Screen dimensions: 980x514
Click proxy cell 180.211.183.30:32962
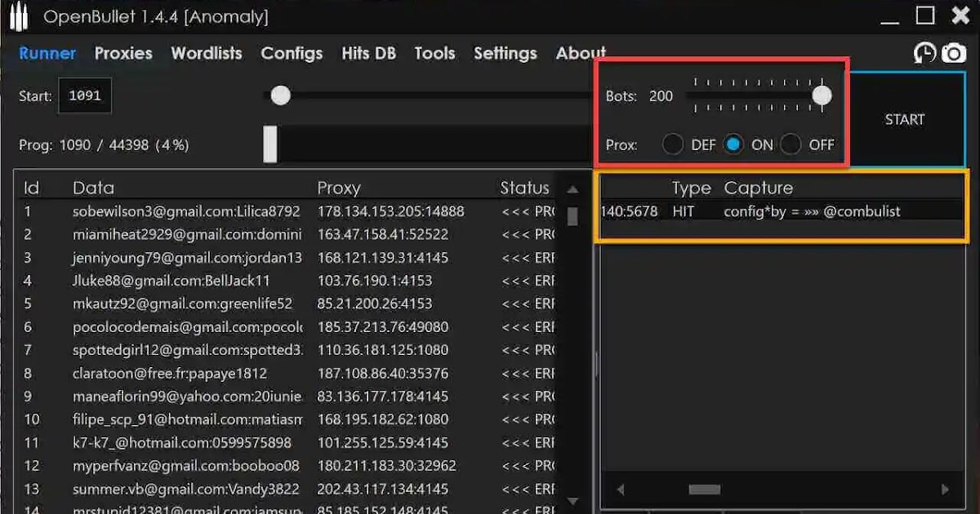coord(386,466)
